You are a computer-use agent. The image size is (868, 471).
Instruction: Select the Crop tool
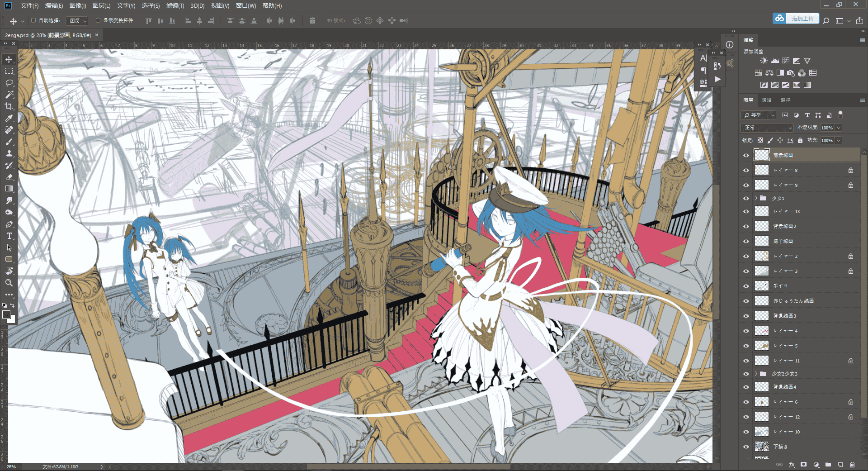pyautogui.click(x=9, y=106)
